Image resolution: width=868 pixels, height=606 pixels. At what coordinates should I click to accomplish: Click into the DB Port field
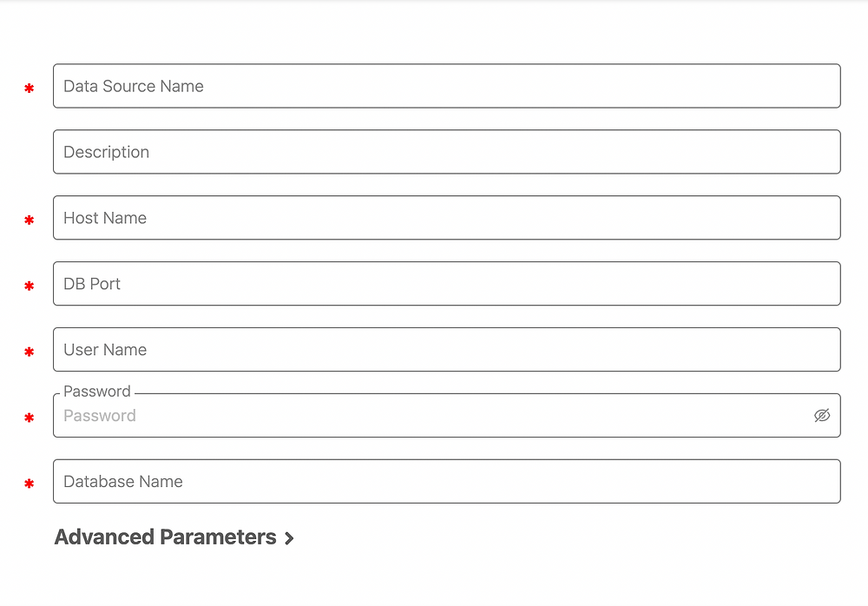click(446, 284)
